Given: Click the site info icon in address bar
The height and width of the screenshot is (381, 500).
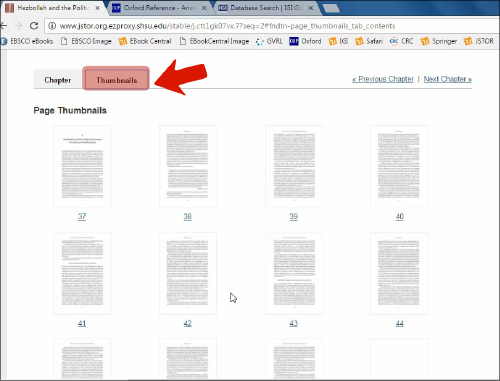Looking at the screenshot, I should (52, 26).
